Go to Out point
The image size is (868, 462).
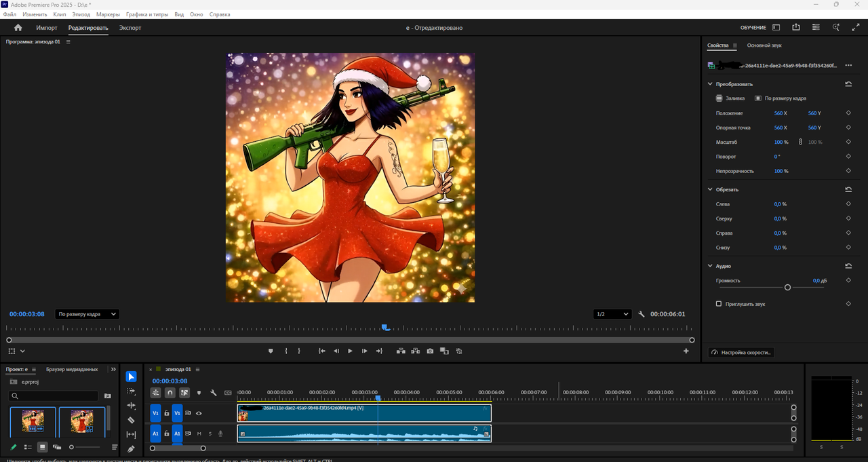[x=379, y=351]
